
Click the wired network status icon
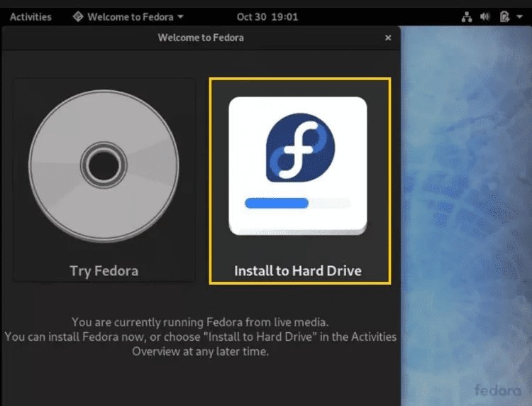467,17
